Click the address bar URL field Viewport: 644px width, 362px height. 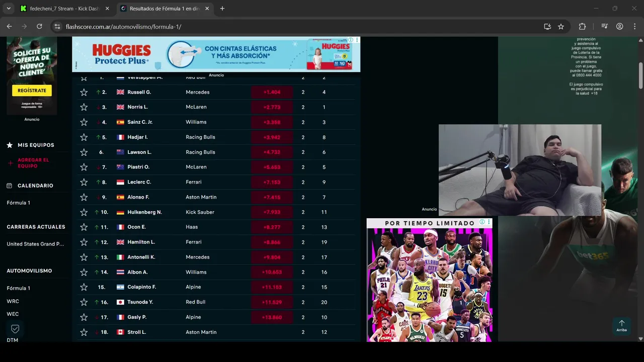click(x=302, y=27)
